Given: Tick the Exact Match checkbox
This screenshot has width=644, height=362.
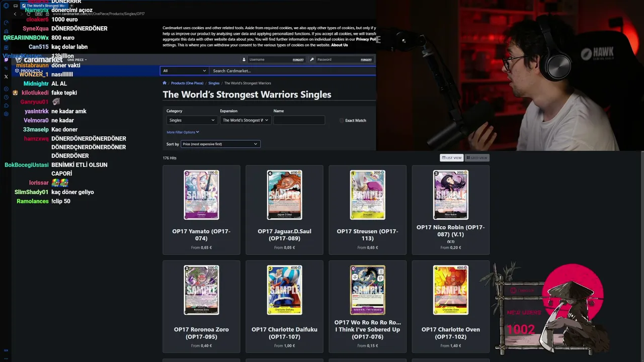Looking at the screenshot, I should pyautogui.click(x=342, y=121).
